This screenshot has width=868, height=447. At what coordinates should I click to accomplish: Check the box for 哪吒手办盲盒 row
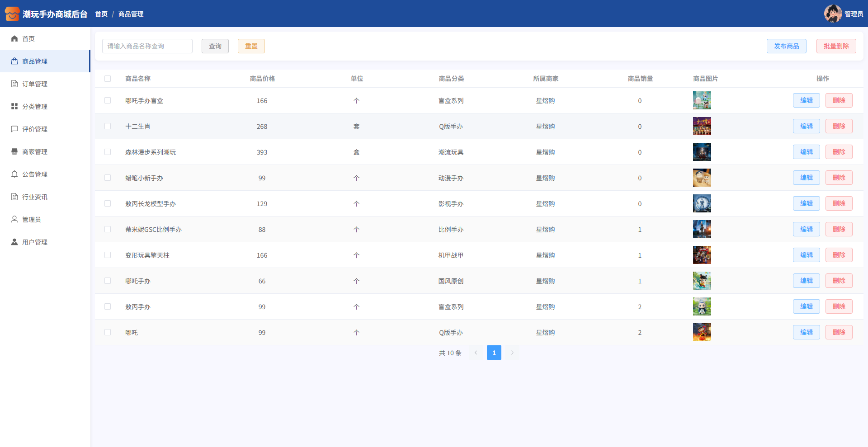click(x=108, y=100)
